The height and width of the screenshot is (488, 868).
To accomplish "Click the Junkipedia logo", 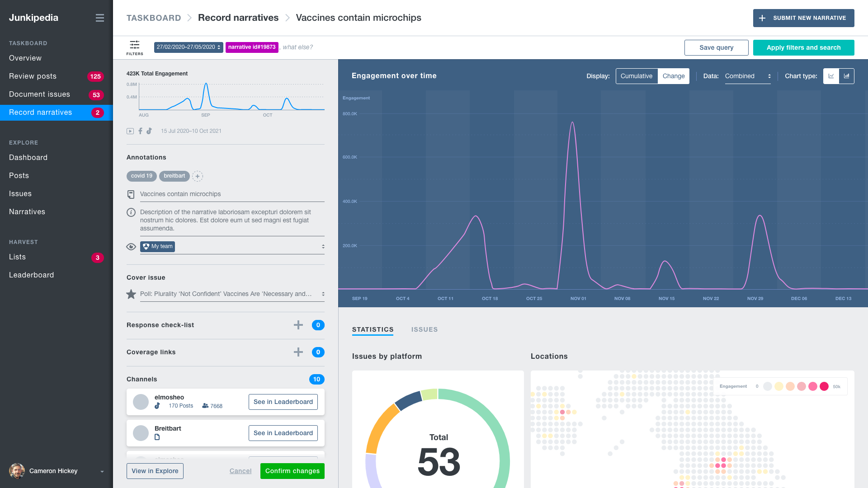I will click(33, 18).
